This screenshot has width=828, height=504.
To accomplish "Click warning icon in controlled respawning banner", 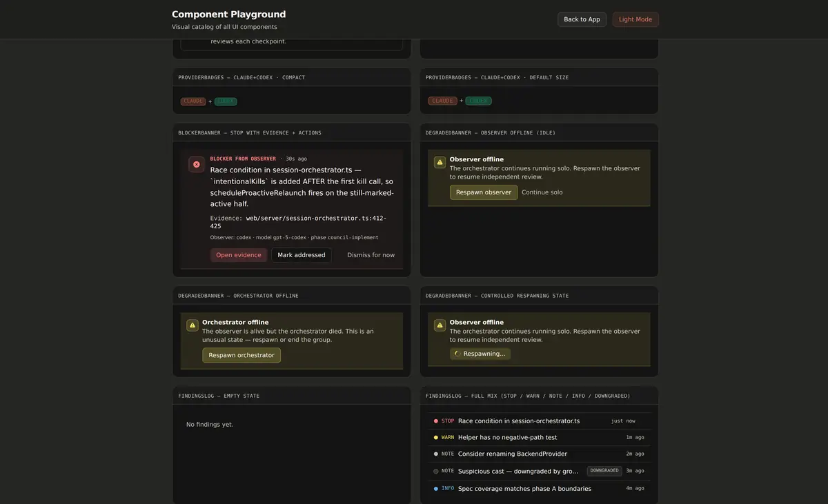I will coord(440,325).
